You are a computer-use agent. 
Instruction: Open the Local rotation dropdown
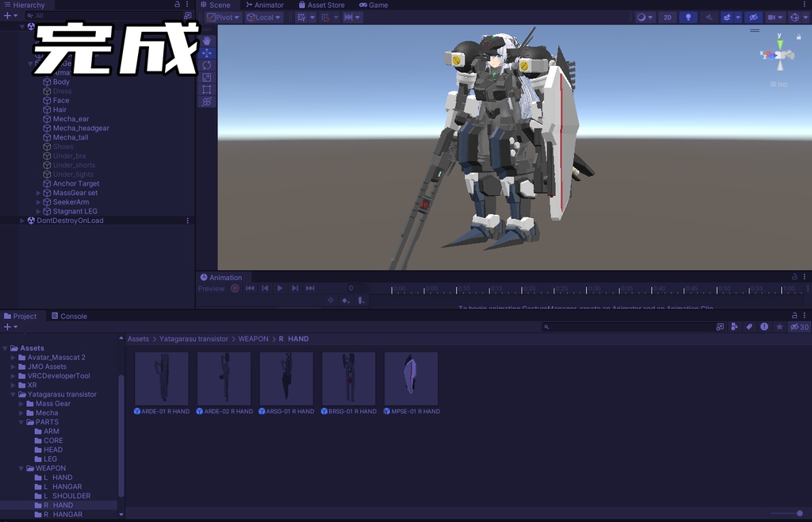(x=263, y=17)
